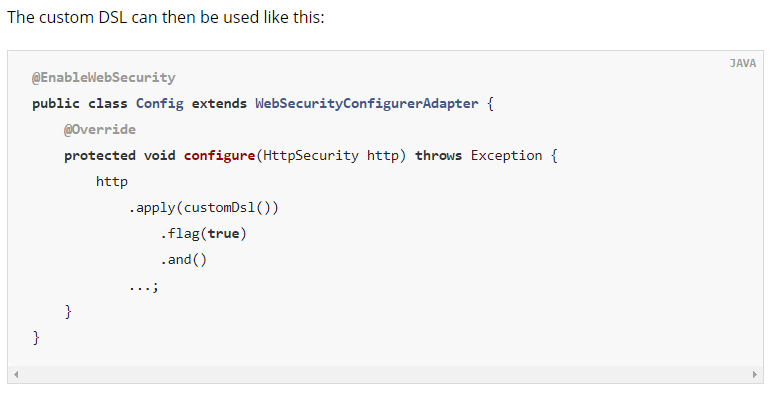Click the @Override annotation
Screen dimensions: 771x399
click(x=100, y=130)
